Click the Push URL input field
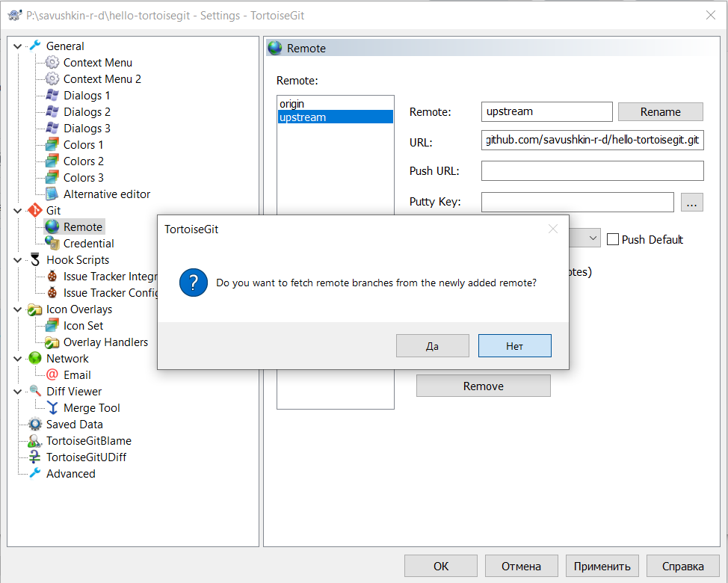The image size is (728, 583). (x=593, y=171)
